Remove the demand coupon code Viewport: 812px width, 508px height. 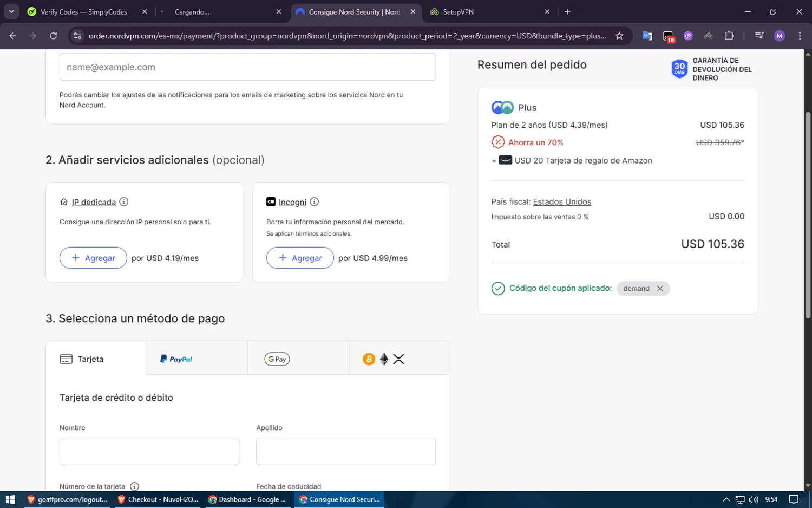point(660,288)
